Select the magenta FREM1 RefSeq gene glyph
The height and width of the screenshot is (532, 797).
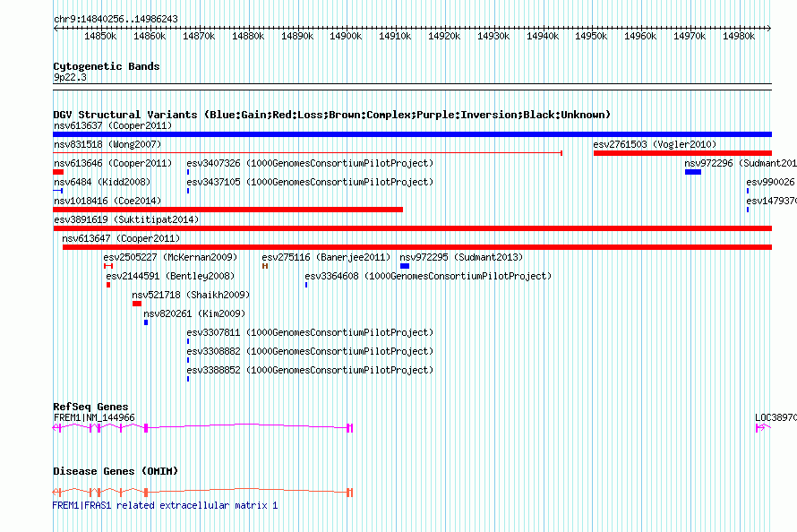tap(202, 428)
